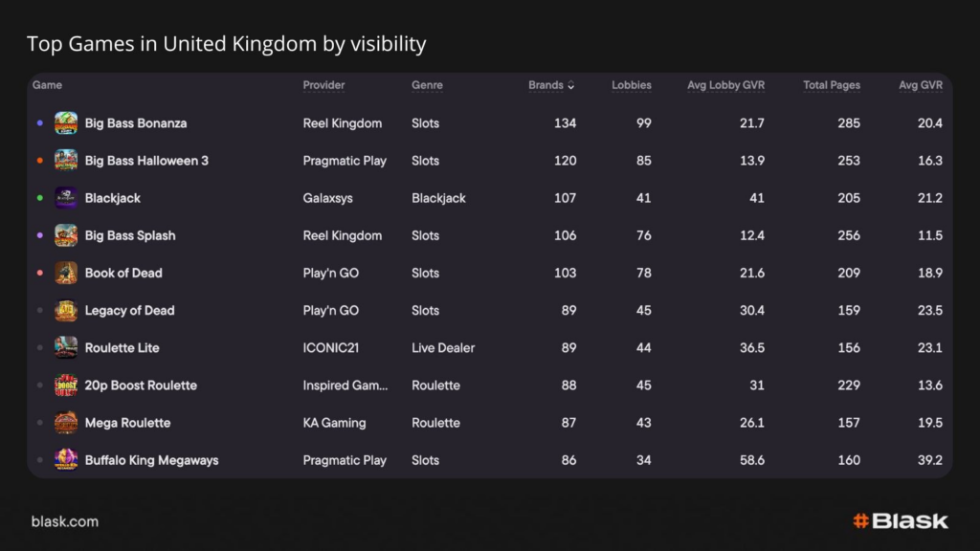Toggle the green dot next to Blackjack
The height and width of the screenshot is (551, 980).
(x=39, y=198)
